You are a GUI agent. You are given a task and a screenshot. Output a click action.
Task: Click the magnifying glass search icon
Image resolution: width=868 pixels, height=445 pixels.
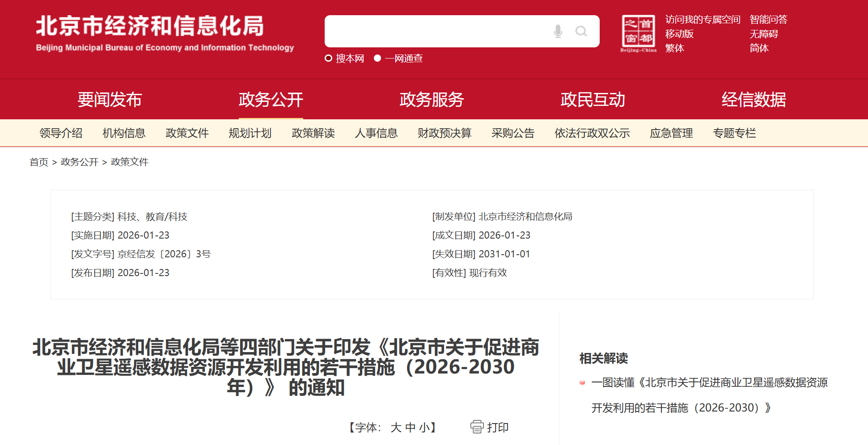point(581,31)
